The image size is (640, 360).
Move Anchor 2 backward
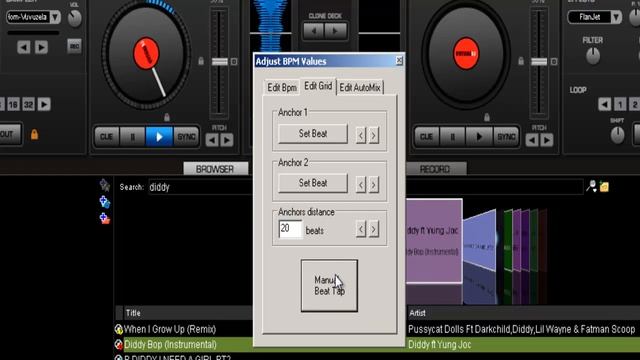click(361, 185)
